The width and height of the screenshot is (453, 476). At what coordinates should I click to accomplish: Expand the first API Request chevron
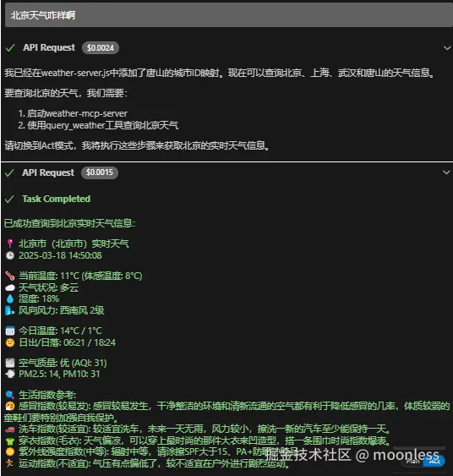[446, 48]
